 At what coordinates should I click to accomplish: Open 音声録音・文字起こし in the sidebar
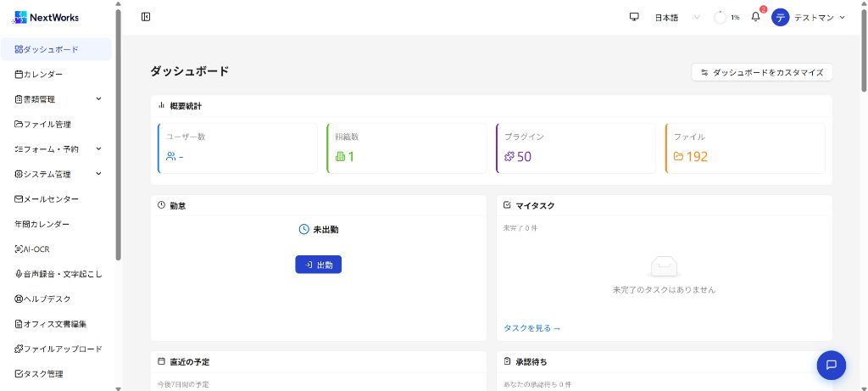(56, 274)
